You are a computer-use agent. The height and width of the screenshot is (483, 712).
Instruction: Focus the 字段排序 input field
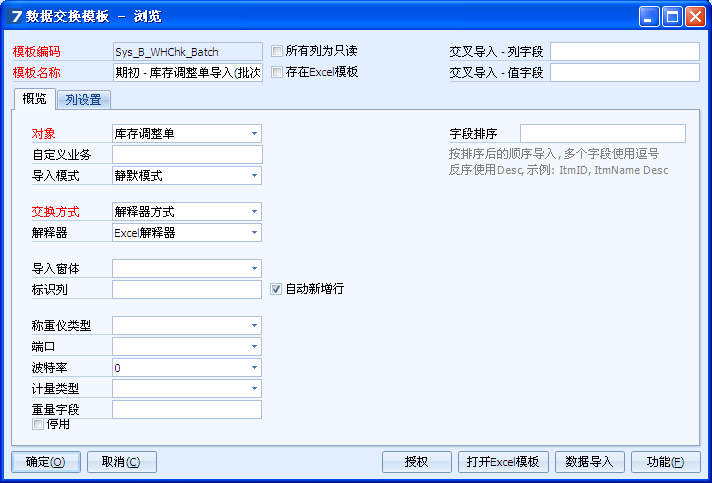coord(602,134)
